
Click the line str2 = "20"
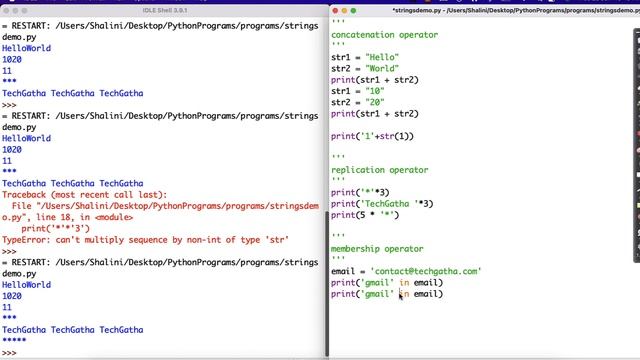358,102
